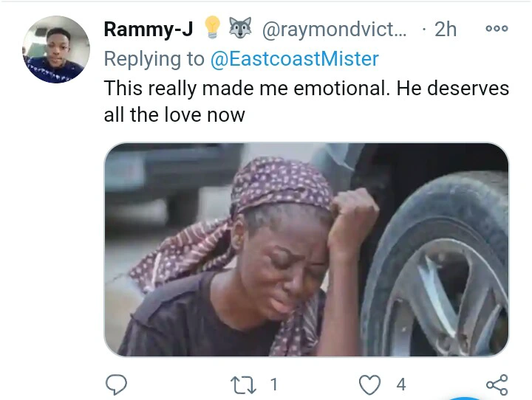Viewport: 532px width, 400px height.
Task: Click the "Replying to" label
Action: pyautogui.click(x=154, y=59)
